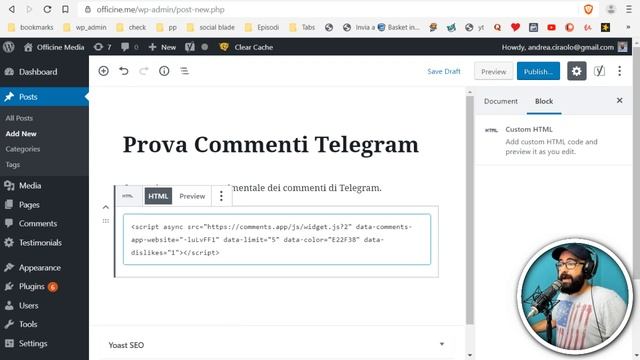Switch to the Document tab
The height and width of the screenshot is (360, 640).
[500, 101]
